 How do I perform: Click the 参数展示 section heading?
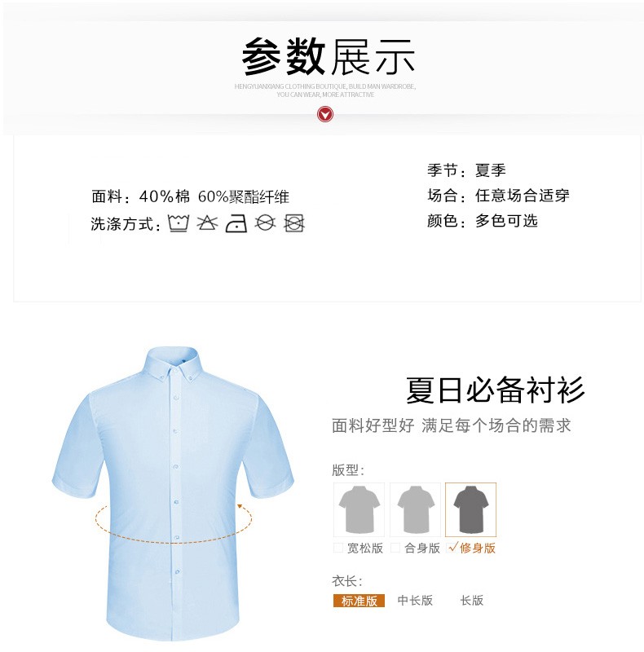click(329, 56)
